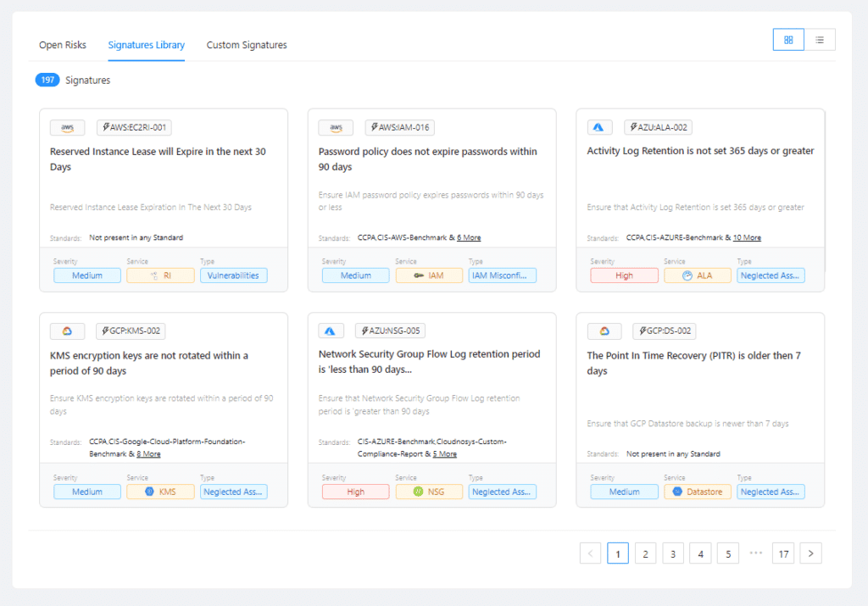The width and height of the screenshot is (868, 606).
Task: Click the Google Cloud logo on KMS-002 card
Action: click(67, 331)
